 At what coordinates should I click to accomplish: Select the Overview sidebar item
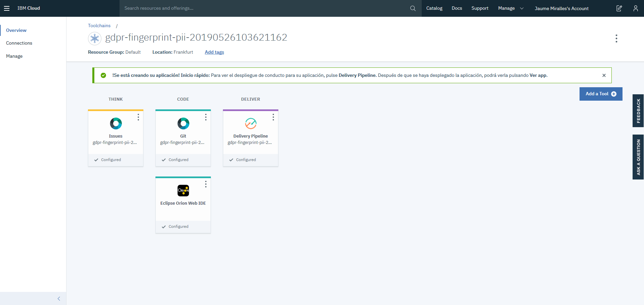pos(16,30)
